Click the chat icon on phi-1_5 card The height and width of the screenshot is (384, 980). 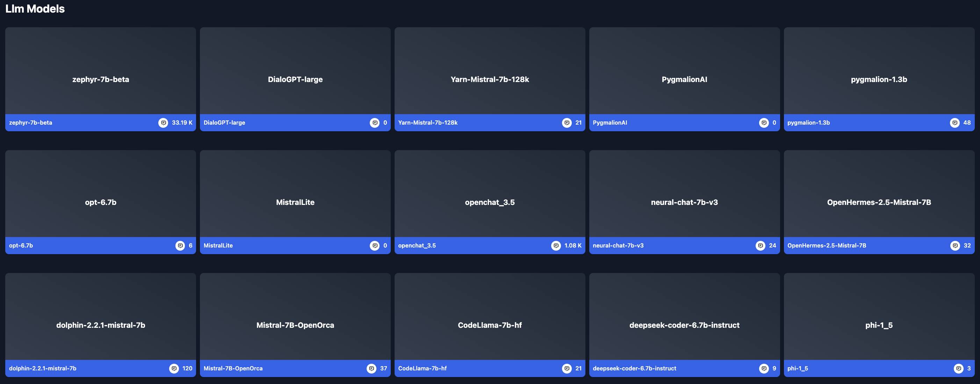tap(959, 368)
